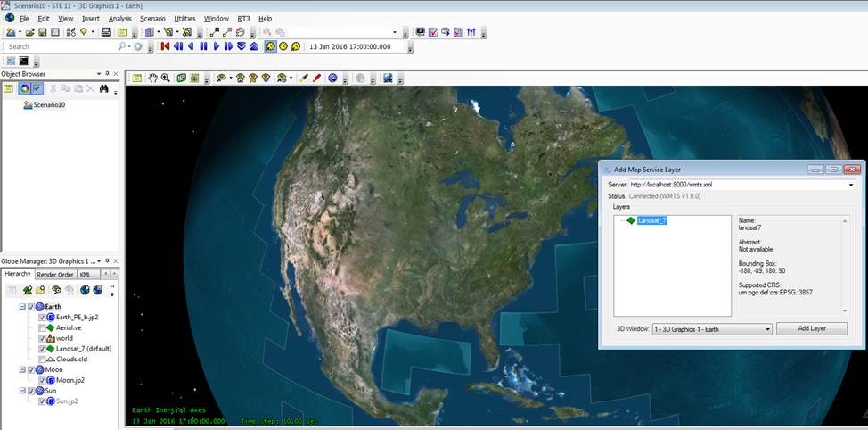Viewport: 868px width, 430px height.
Task: Pause the animation
Action: [x=204, y=46]
